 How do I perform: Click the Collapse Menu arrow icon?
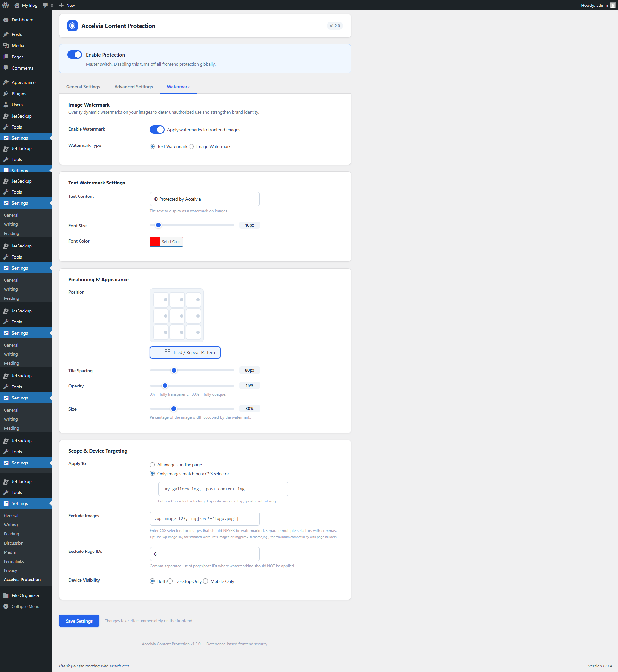[6, 606]
